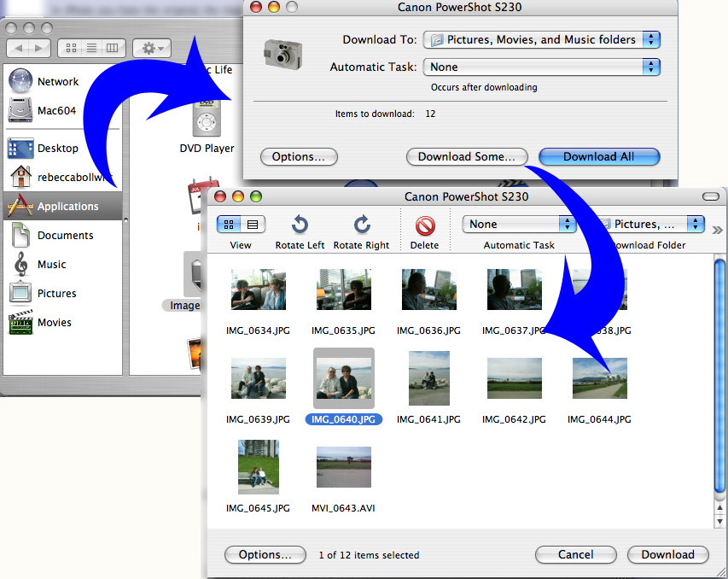Select thumbnail IMG_0637.JPG
Screen dimensions: 728x579
coord(514,289)
